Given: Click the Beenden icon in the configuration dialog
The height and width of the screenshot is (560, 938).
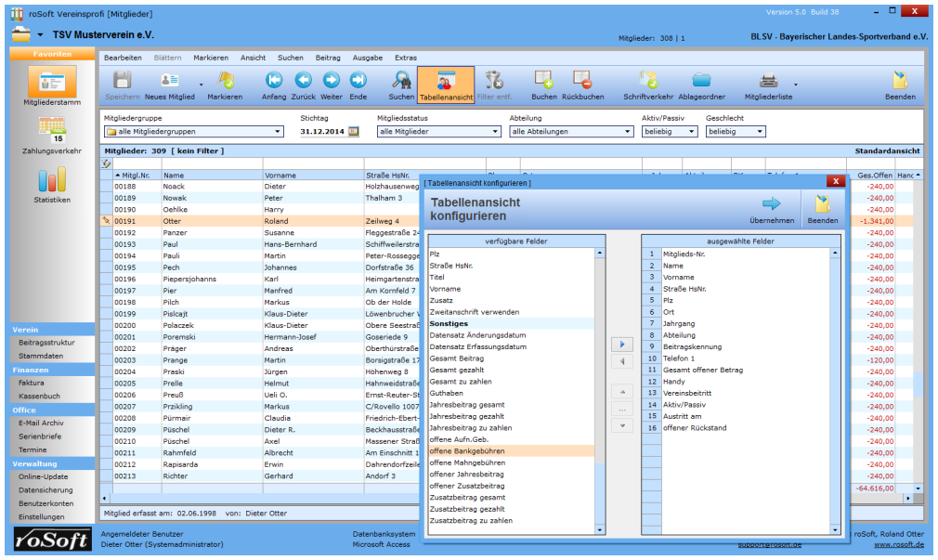Looking at the screenshot, I should [x=822, y=204].
